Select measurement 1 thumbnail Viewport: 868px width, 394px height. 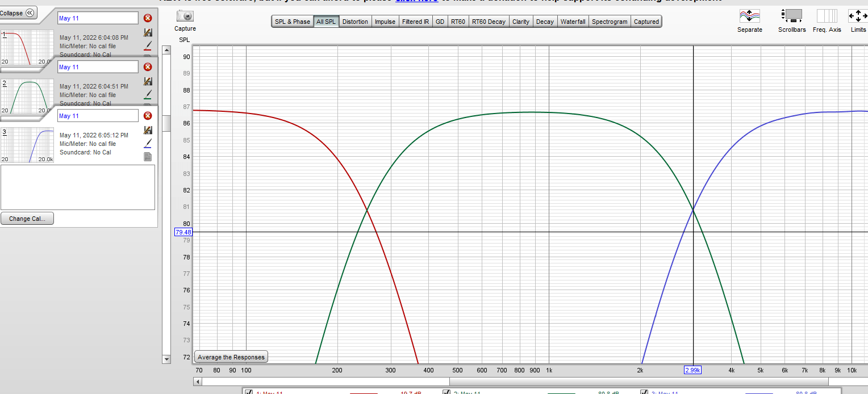coord(27,48)
